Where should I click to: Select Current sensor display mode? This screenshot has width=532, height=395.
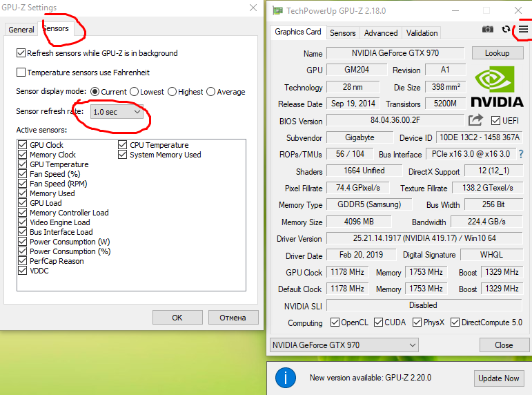95,92
